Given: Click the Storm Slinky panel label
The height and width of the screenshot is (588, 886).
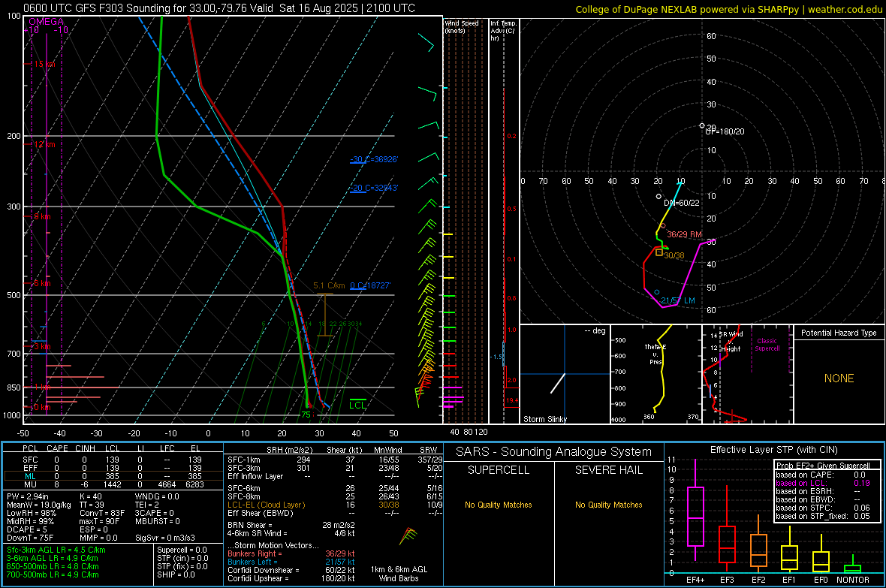Looking at the screenshot, I should [x=544, y=419].
